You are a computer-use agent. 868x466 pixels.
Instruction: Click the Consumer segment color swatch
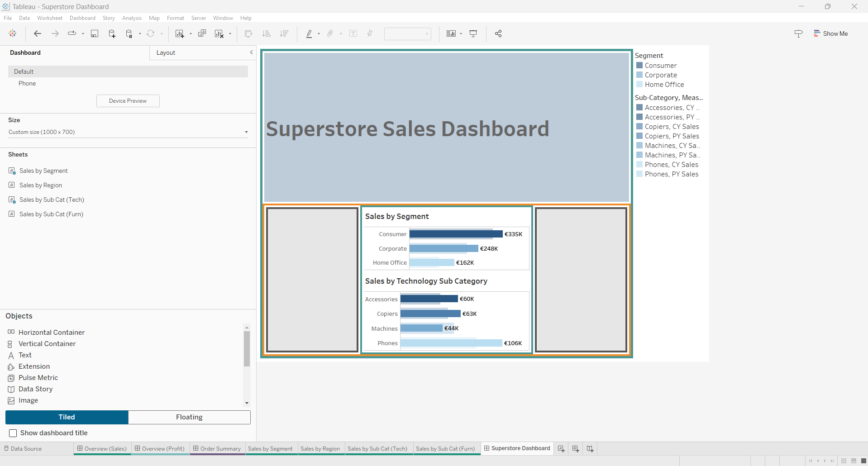click(x=639, y=66)
